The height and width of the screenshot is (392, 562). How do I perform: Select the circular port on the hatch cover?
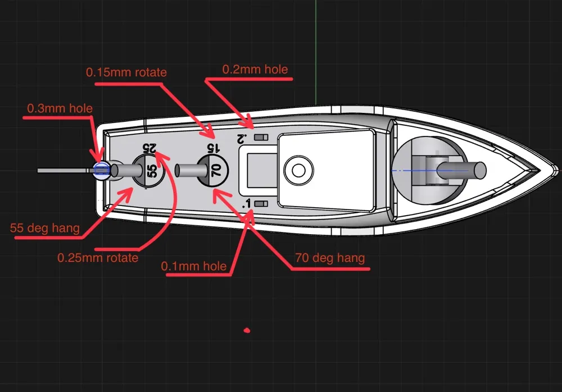[299, 170]
